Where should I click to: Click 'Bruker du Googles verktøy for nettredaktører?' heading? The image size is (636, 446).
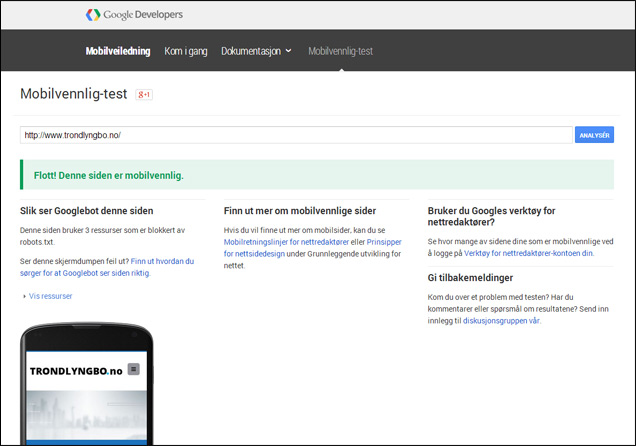tap(491, 217)
